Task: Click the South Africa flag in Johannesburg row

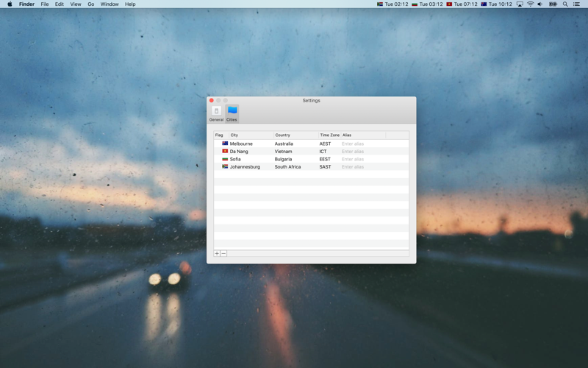Action: coord(225,166)
